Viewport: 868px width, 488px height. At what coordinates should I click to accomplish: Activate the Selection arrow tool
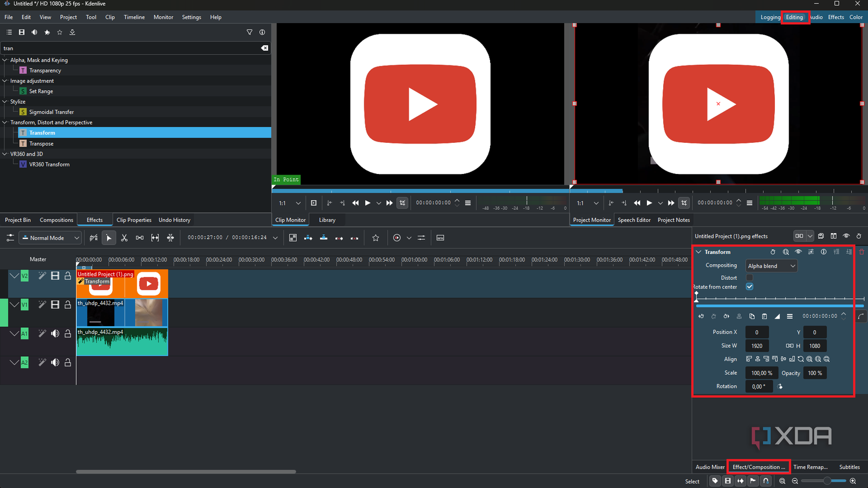pos(109,238)
